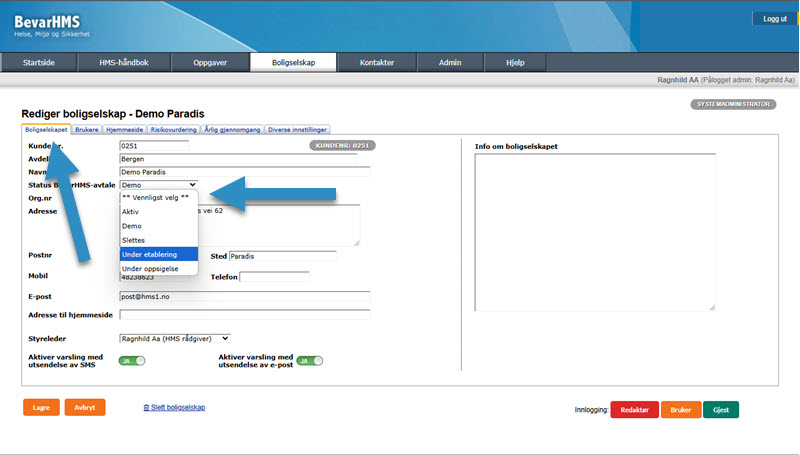The image size is (800, 455).
Task: Open the HMS-håndbok menu
Action: (124, 63)
